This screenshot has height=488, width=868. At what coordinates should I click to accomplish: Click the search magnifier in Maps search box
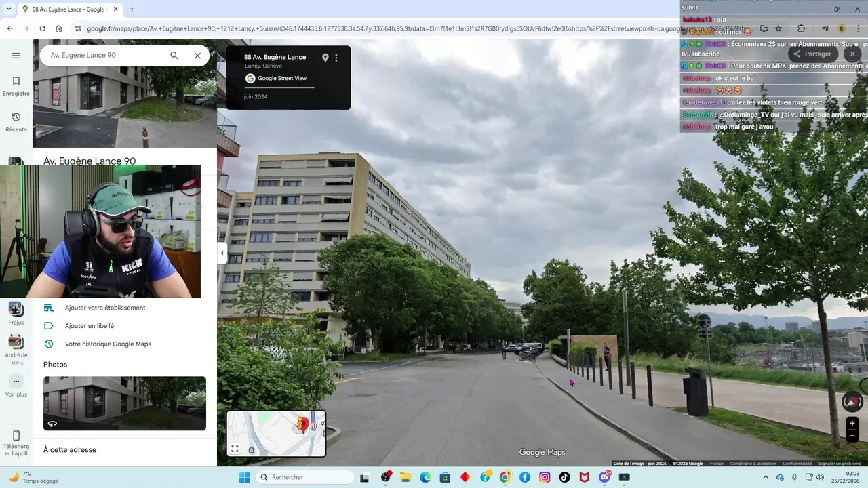click(174, 56)
